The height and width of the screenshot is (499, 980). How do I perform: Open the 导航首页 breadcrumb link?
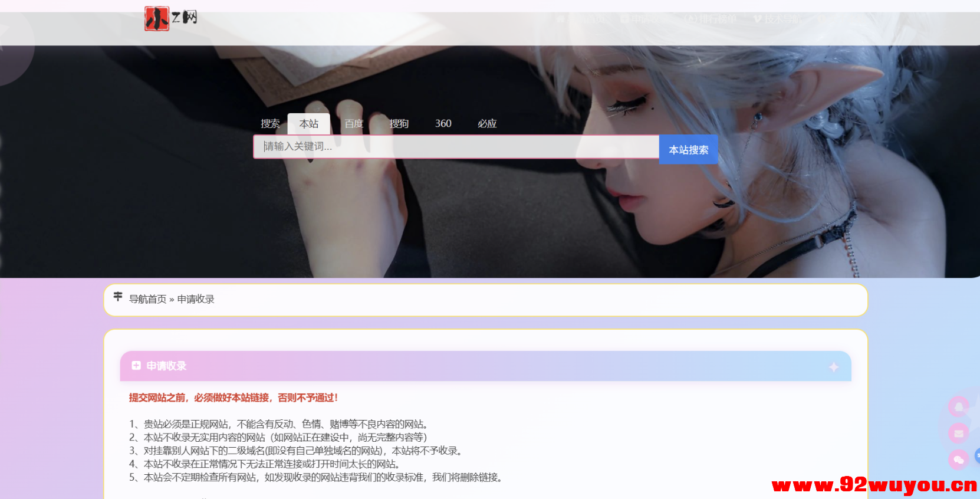[147, 299]
